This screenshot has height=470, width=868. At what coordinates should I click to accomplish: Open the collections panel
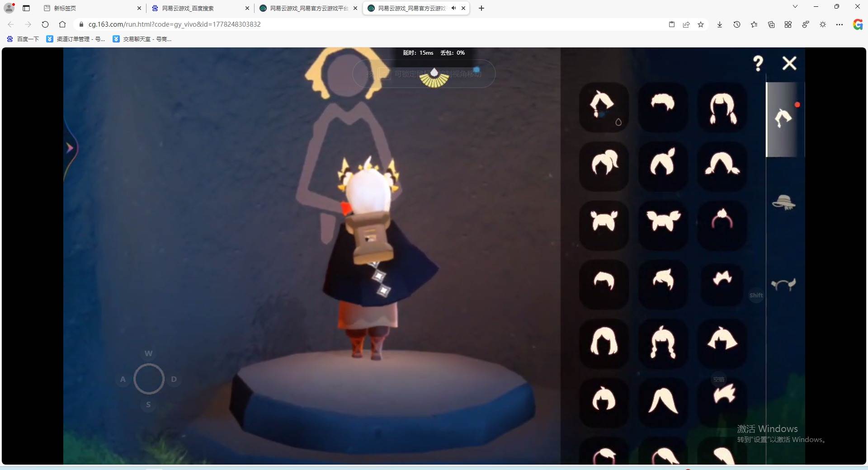point(771,24)
